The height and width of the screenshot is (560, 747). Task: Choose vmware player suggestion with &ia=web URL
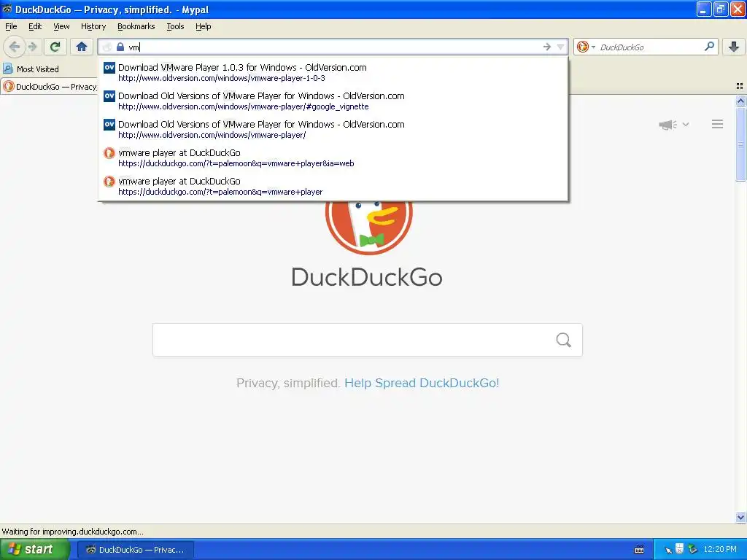click(333, 158)
